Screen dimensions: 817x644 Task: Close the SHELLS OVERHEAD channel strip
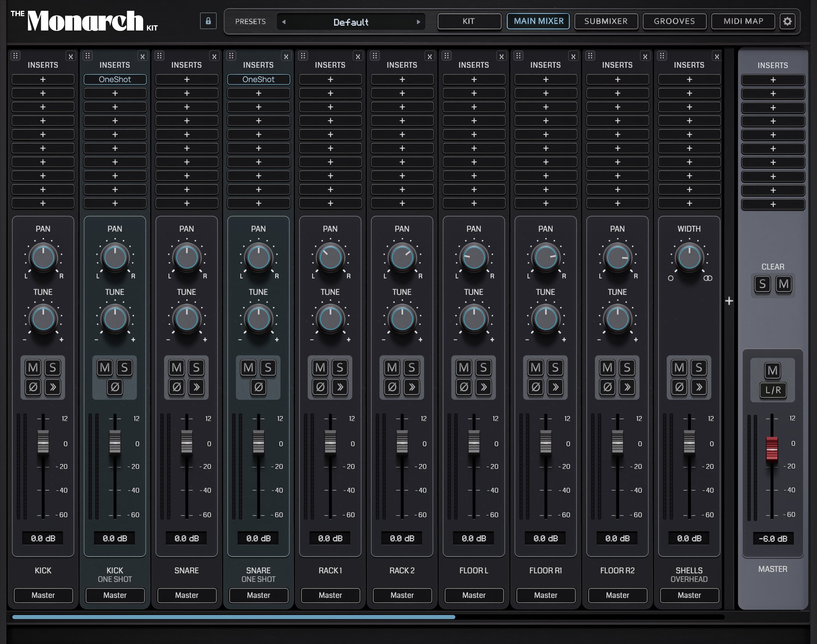click(717, 57)
